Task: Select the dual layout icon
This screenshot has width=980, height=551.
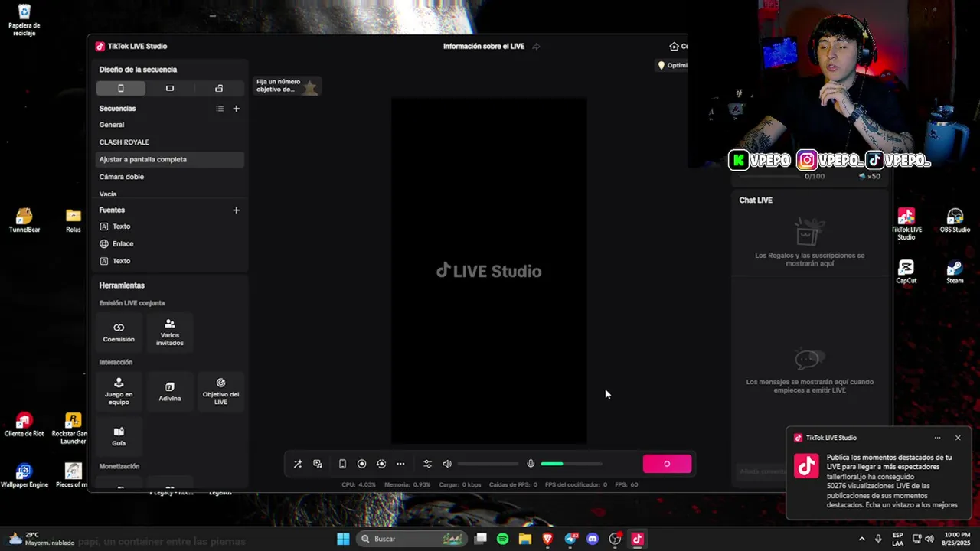Action: (219, 89)
